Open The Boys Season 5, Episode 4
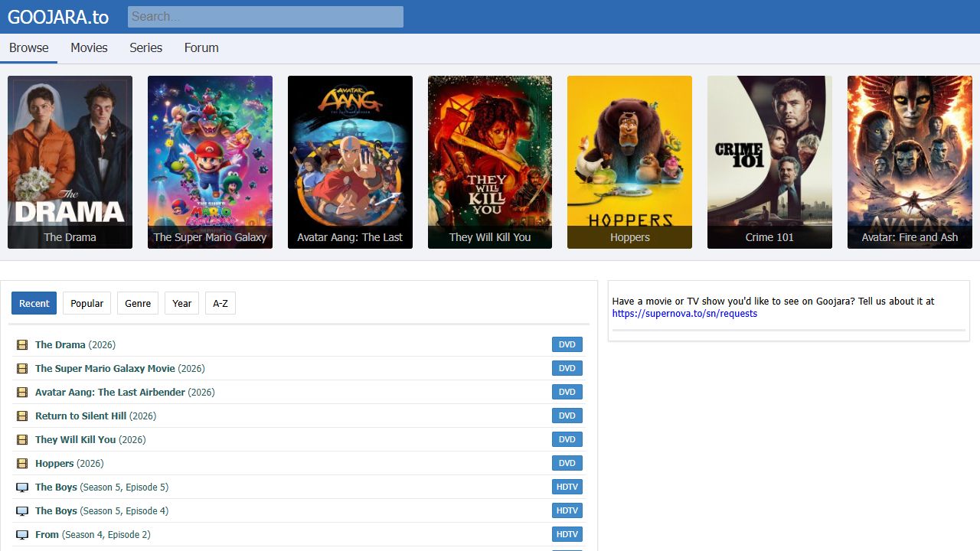 [102, 511]
